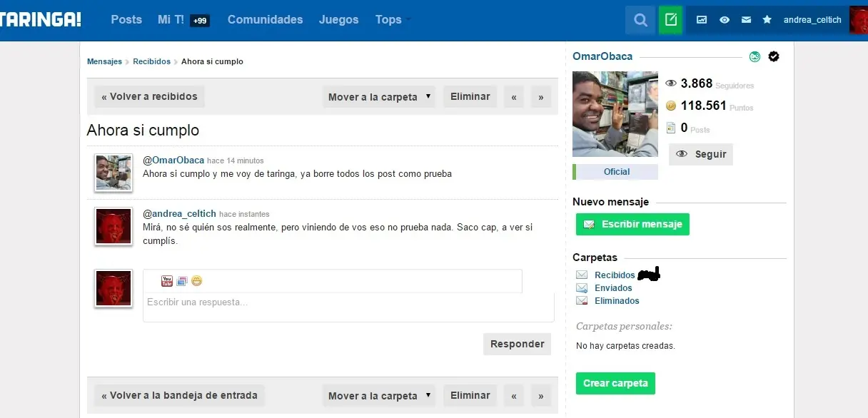Insert a YouTube video in reply

pos(167,281)
